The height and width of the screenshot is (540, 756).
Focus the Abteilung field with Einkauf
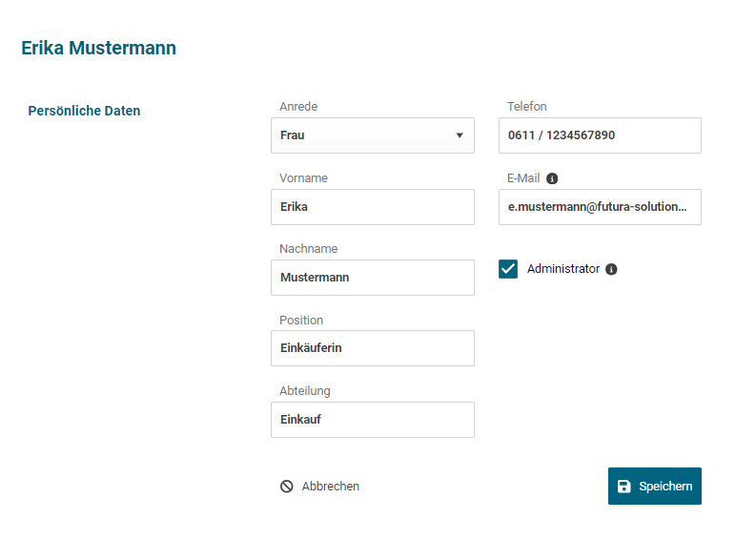tap(372, 420)
